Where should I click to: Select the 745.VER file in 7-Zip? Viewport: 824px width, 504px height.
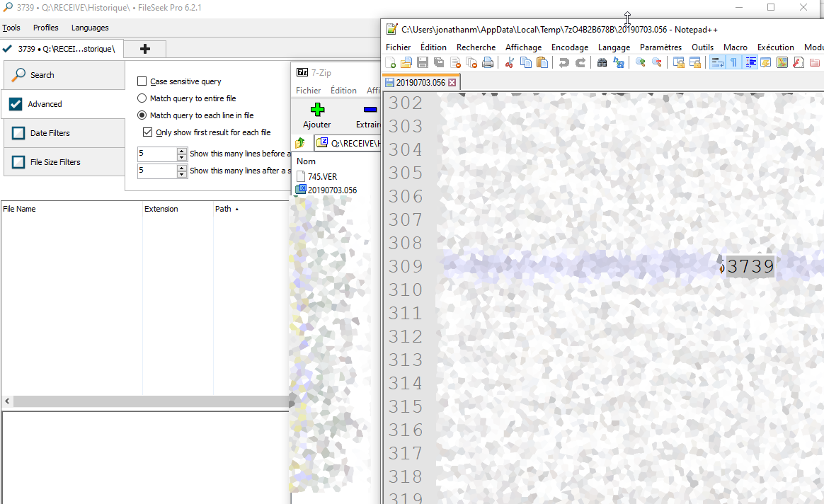321,176
